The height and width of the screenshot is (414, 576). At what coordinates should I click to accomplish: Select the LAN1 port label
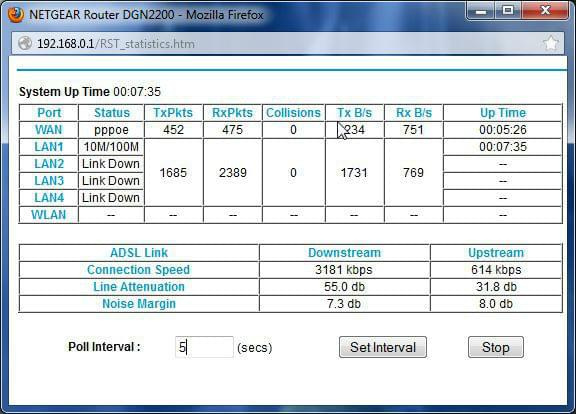[x=49, y=147]
